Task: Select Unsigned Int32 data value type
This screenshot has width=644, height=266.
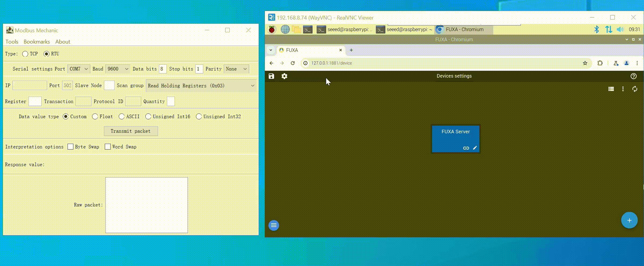Action: click(199, 117)
